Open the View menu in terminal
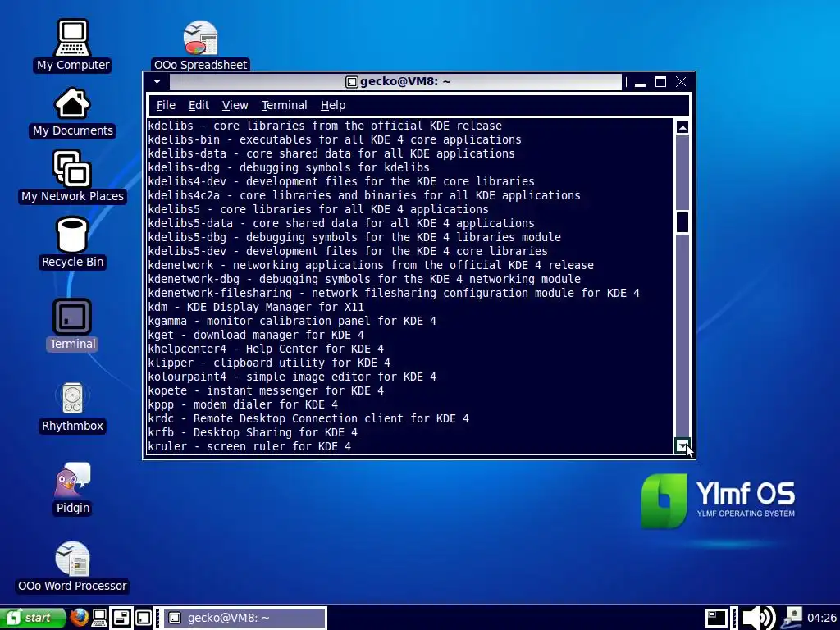Viewport: 840px width, 630px height. 235,105
